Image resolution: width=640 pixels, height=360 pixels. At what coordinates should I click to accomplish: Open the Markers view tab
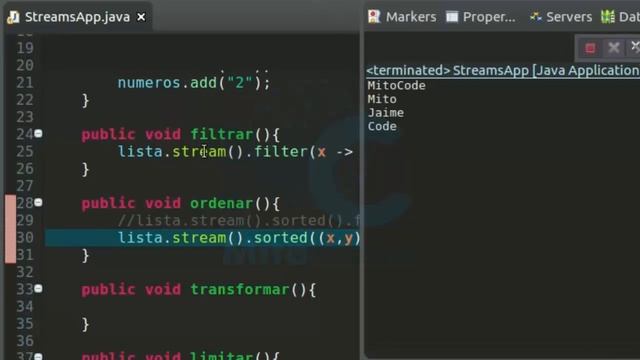[402, 17]
